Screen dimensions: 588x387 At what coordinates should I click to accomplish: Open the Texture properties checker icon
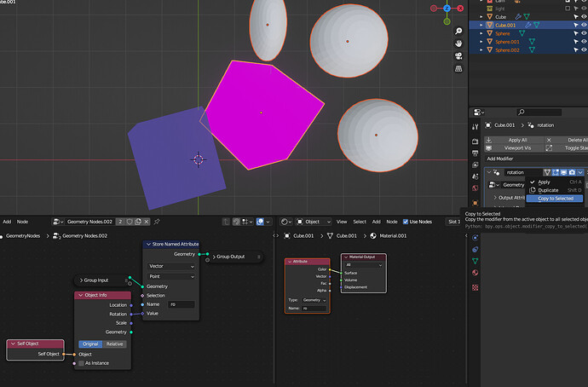pos(476,287)
